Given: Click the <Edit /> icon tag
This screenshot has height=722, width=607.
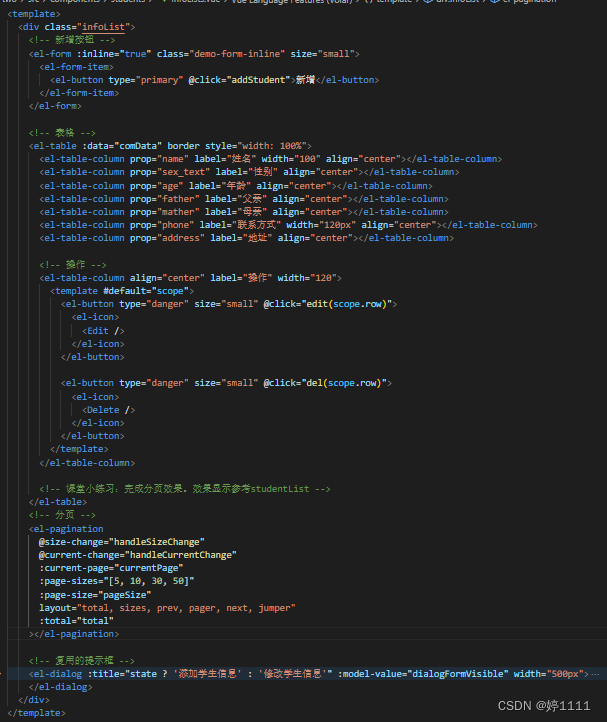Looking at the screenshot, I should tap(103, 331).
